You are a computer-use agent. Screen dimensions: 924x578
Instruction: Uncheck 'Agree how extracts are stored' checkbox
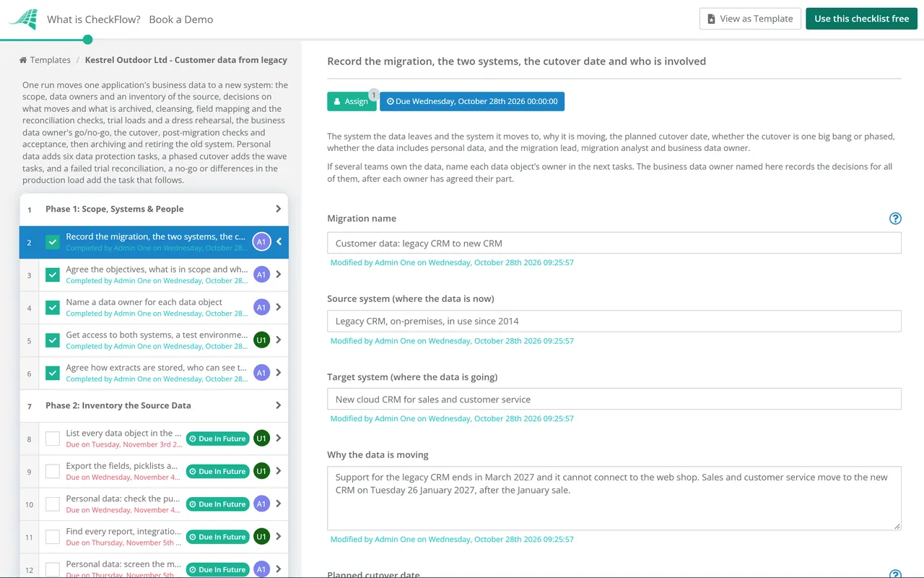pyautogui.click(x=53, y=373)
